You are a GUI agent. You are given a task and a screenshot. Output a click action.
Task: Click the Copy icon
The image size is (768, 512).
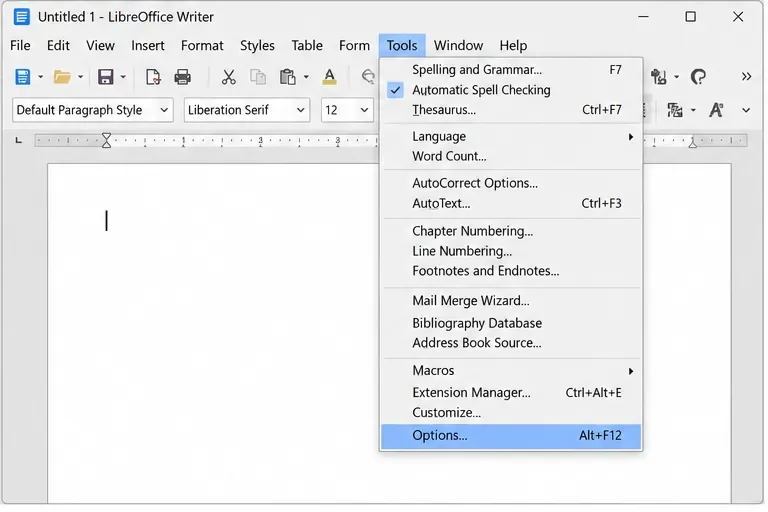[x=258, y=77]
